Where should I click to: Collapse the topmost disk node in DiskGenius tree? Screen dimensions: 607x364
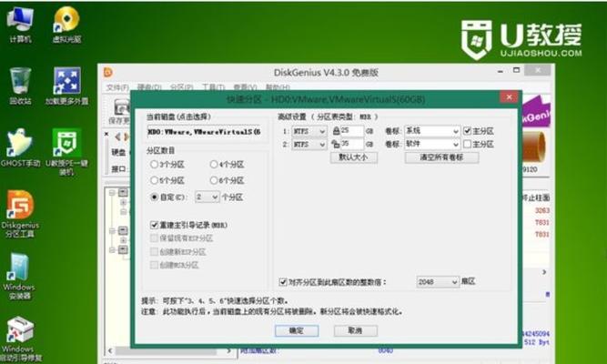tap(112, 192)
